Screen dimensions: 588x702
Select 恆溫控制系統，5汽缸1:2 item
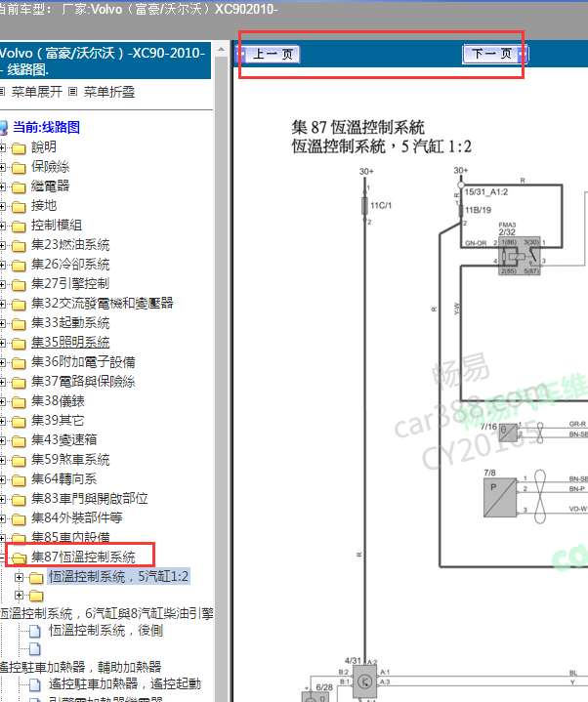(x=119, y=577)
